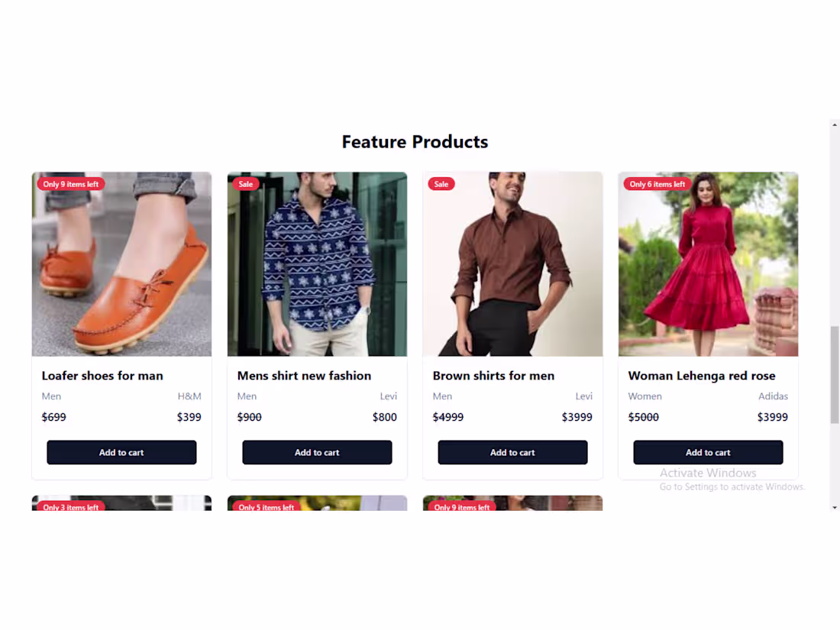Click the Women category under Woman Lehenga
Screen dimensions: 840x630
click(645, 396)
